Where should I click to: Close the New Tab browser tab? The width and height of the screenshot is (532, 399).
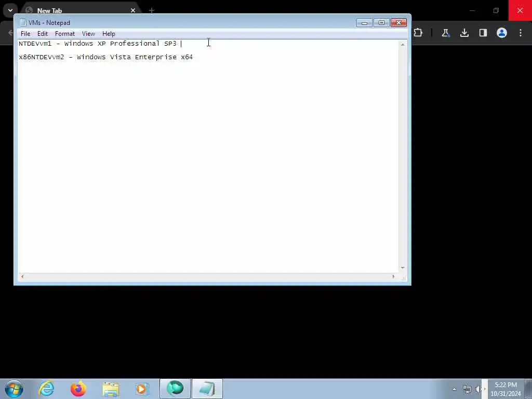coord(133,10)
